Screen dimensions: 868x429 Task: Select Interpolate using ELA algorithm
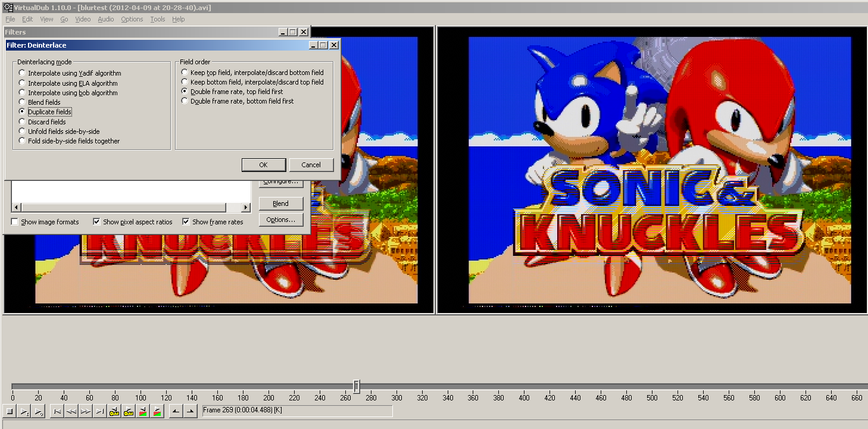tap(68, 83)
